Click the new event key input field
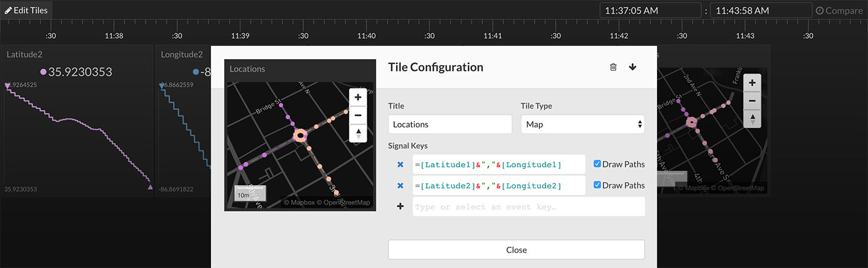 pyautogui.click(x=528, y=207)
